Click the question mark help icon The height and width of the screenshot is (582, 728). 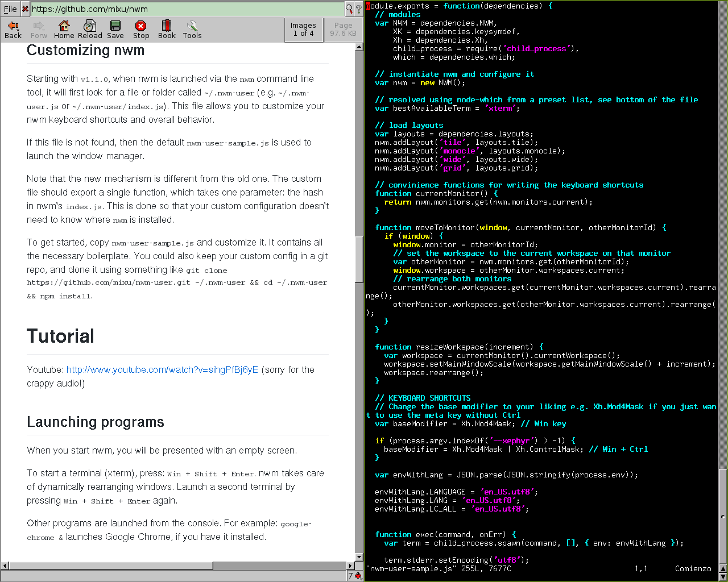coord(359,9)
